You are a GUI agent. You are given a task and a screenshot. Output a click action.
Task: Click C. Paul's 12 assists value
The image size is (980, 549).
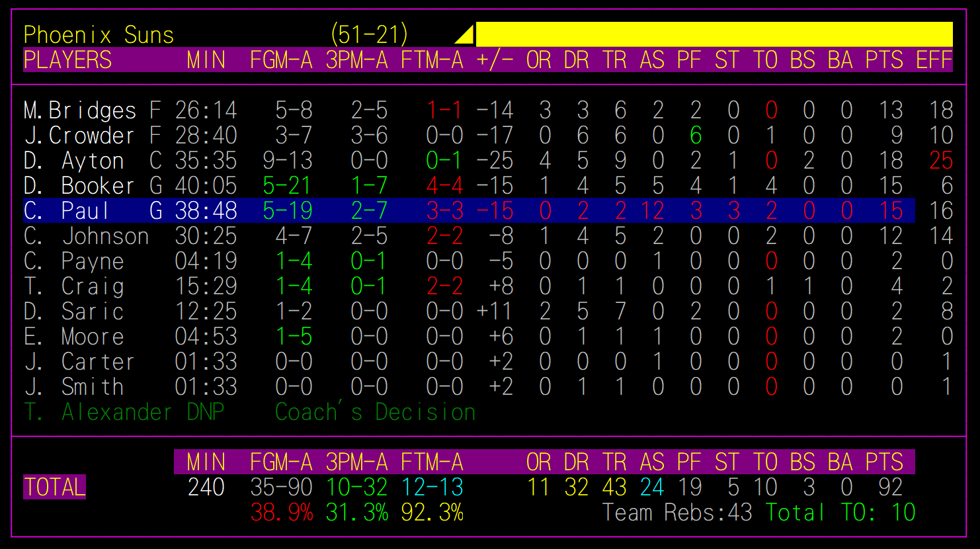click(x=652, y=211)
